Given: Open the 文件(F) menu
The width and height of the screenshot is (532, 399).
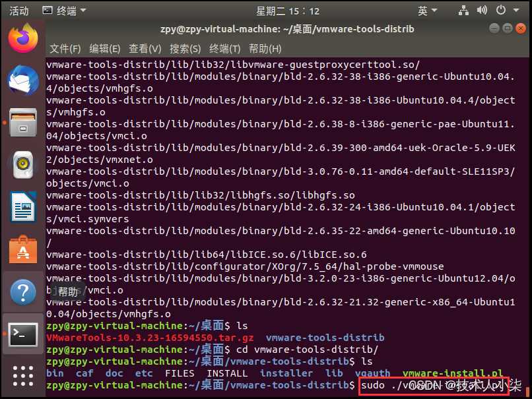Looking at the screenshot, I should (65, 49).
